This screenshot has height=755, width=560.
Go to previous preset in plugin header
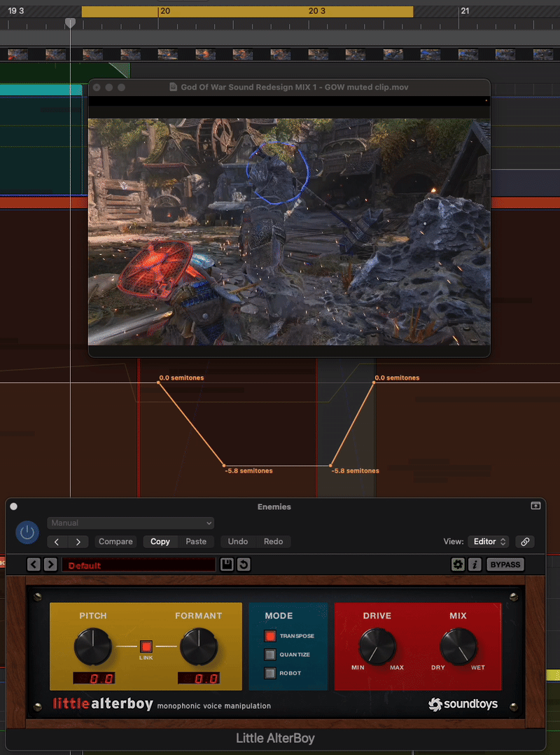coord(57,541)
